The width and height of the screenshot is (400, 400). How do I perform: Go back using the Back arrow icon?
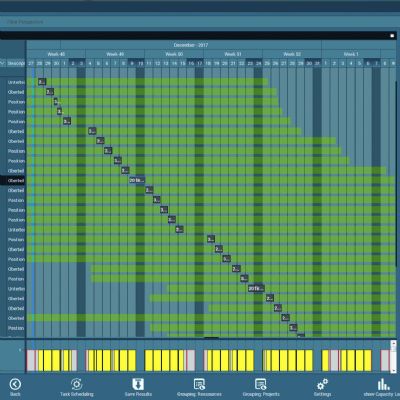(x=15, y=384)
